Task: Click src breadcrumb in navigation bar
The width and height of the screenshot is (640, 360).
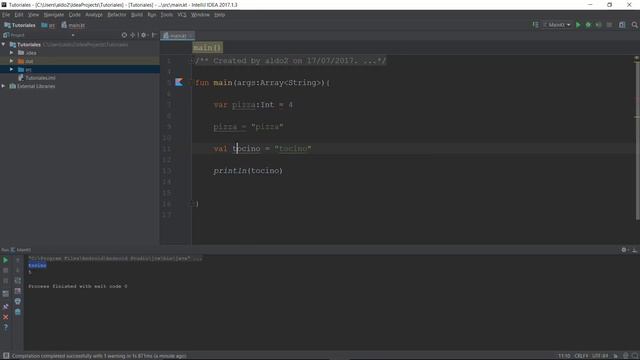Action: [x=48, y=25]
